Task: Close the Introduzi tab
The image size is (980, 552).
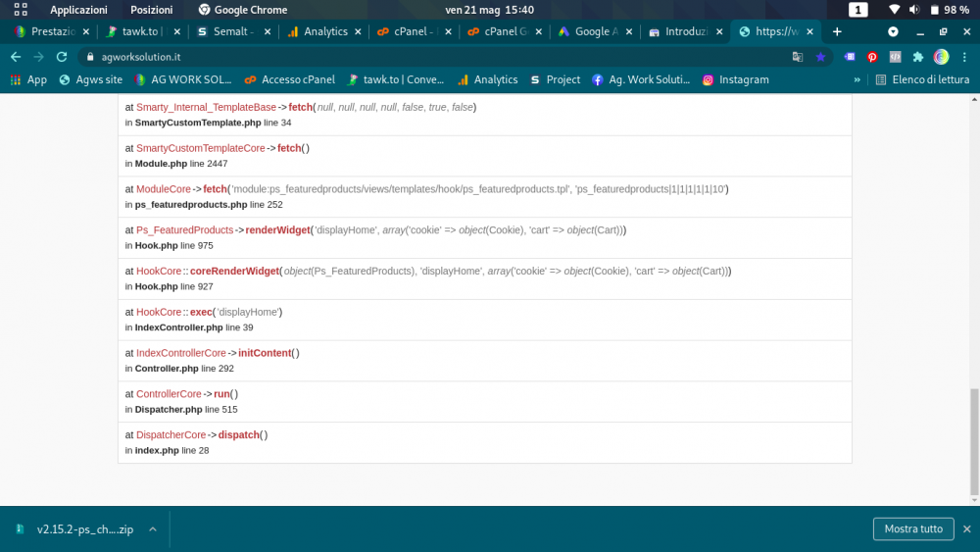Action: pos(719,32)
